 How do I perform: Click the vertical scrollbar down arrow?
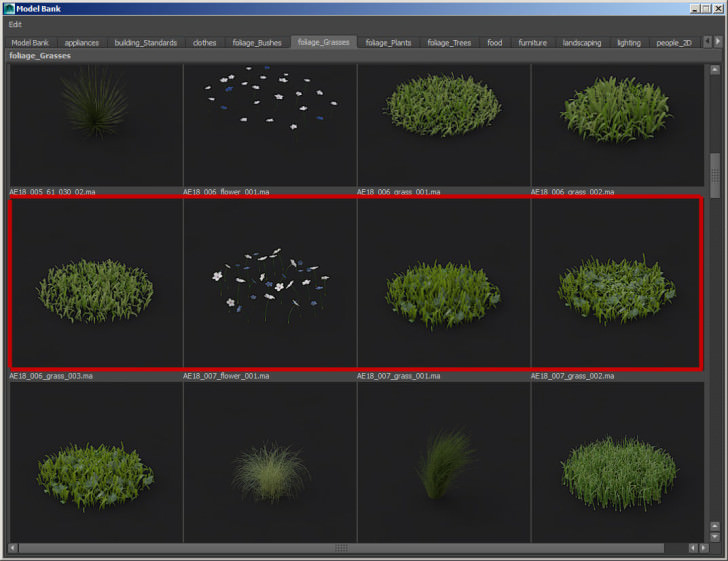click(715, 536)
